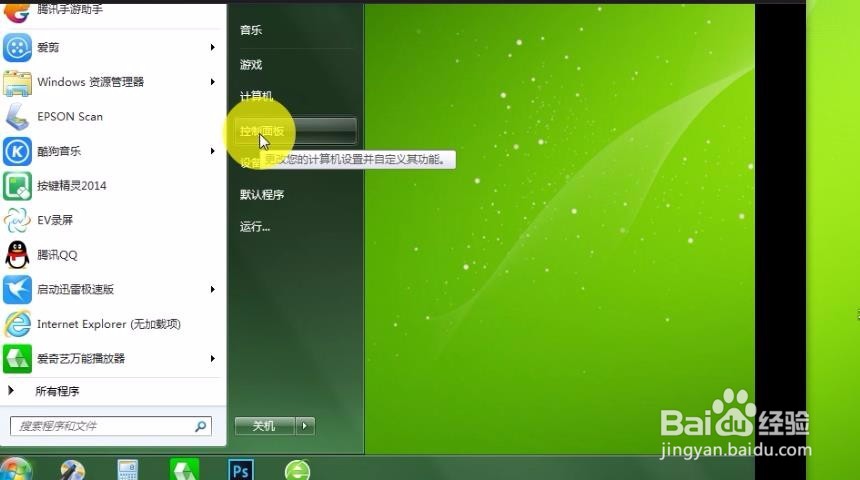Open the green player taskbar icon
This screenshot has height=480, width=860.
click(184, 470)
